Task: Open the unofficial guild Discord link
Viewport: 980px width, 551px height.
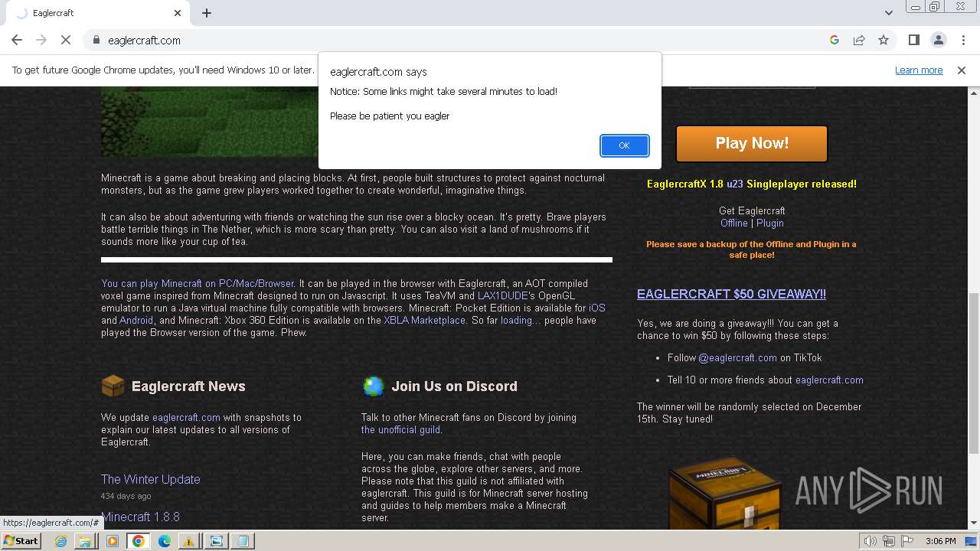Action: pos(401,429)
